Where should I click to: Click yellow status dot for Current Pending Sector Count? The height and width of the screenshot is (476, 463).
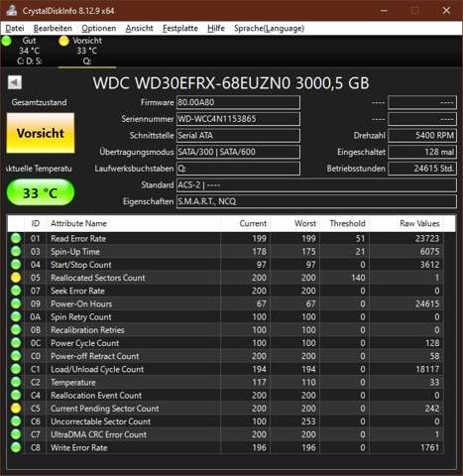(16, 409)
